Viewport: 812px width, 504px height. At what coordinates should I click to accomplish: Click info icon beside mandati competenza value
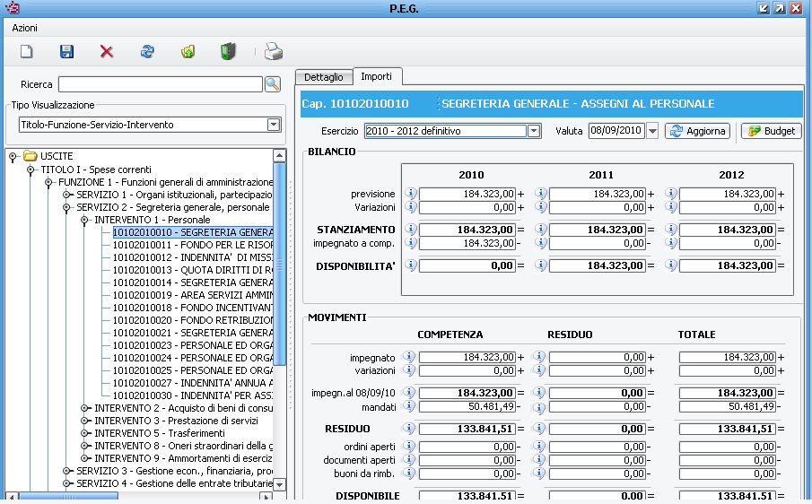click(x=411, y=406)
